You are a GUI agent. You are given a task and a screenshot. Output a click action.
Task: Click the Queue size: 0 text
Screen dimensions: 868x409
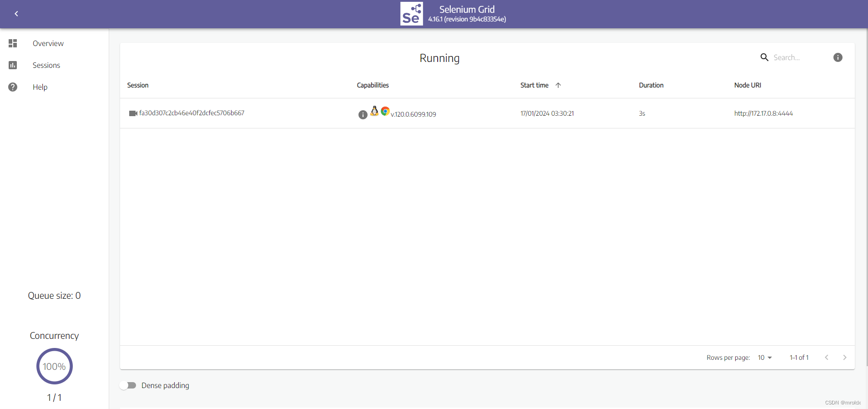[x=54, y=296]
